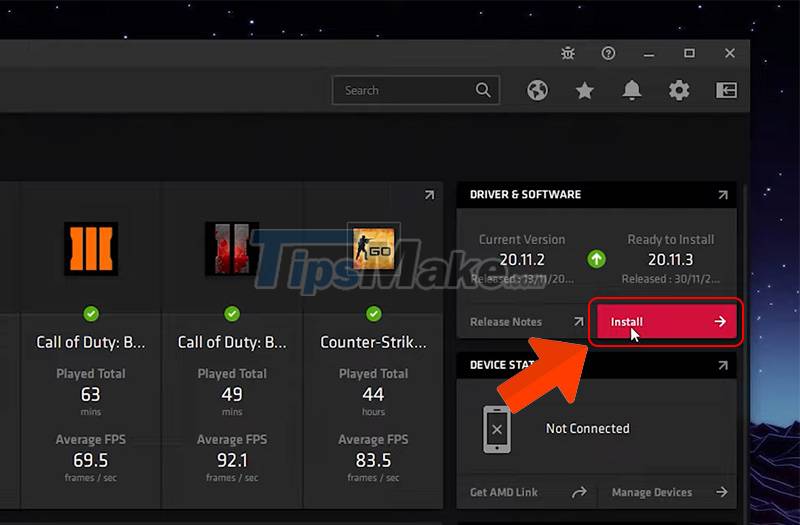Open Release Notes link

(x=527, y=322)
